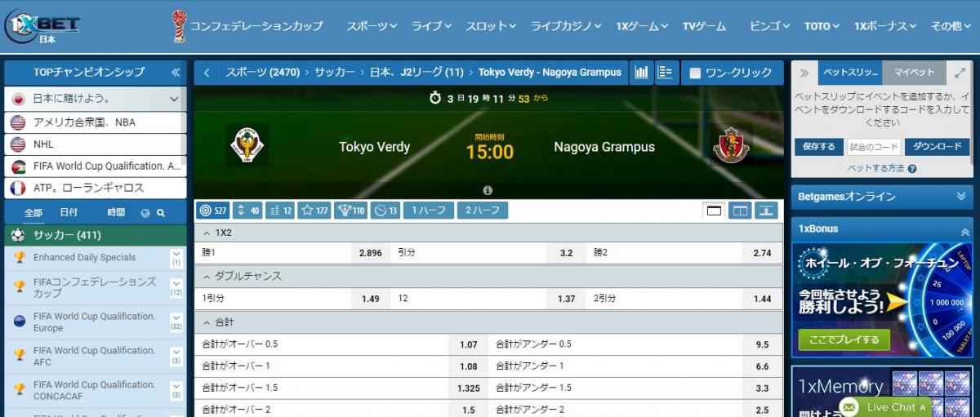Switch to single-column market layout

click(x=715, y=211)
